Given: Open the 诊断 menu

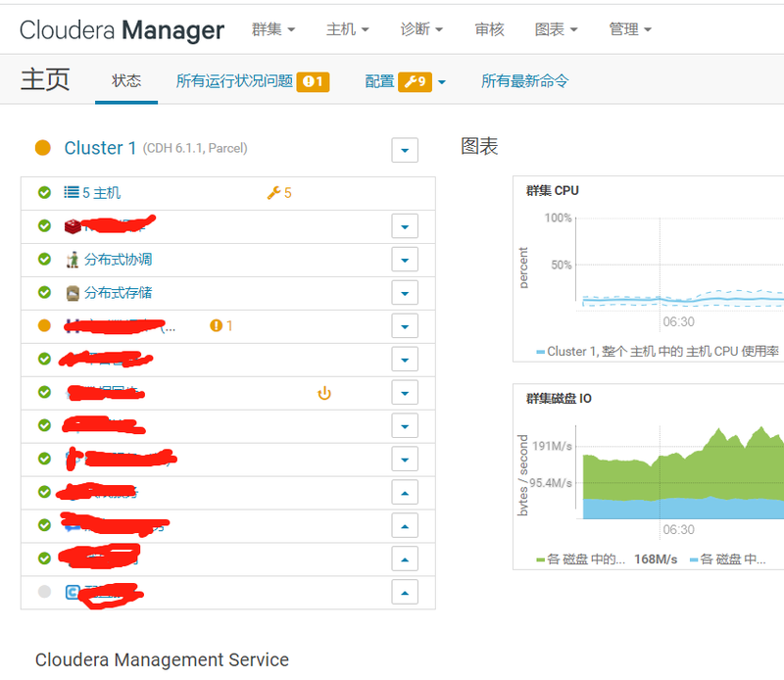Looking at the screenshot, I should point(421,29).
